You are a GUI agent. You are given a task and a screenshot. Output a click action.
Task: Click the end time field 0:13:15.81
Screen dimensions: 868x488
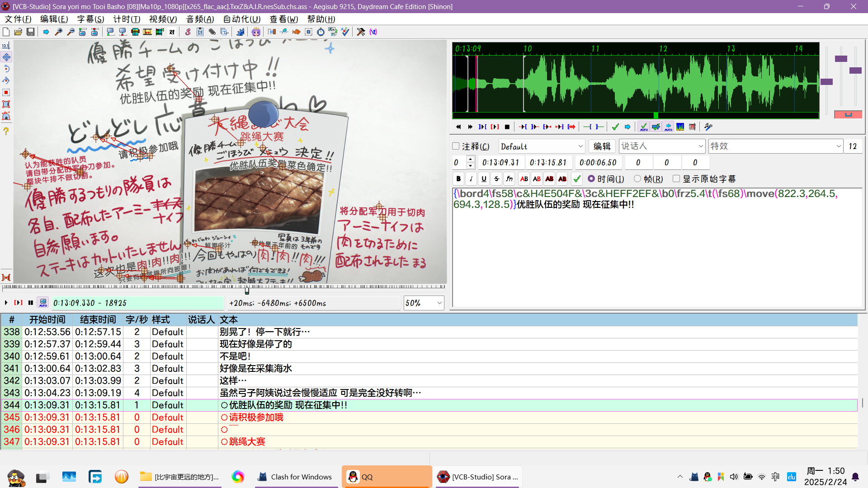coord(548,163)
